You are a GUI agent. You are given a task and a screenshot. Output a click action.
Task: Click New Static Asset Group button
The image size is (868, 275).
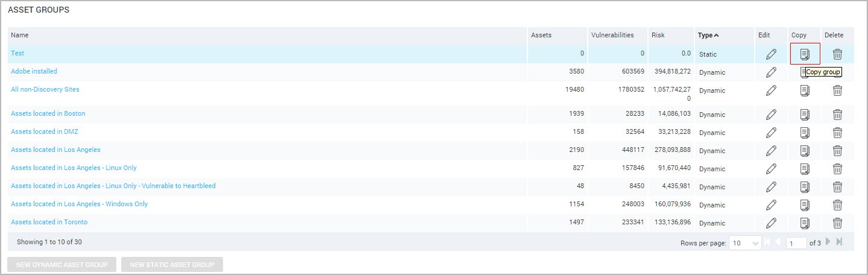pos(172,265)
